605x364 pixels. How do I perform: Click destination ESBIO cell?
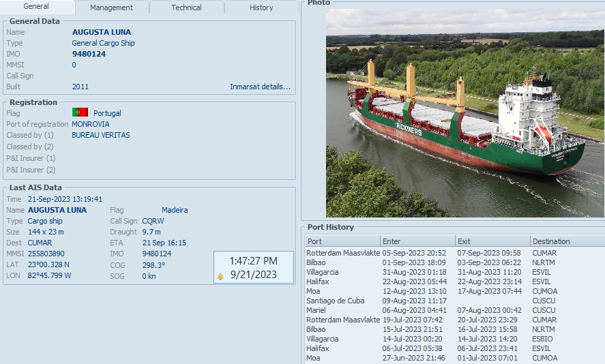(542, 339)
